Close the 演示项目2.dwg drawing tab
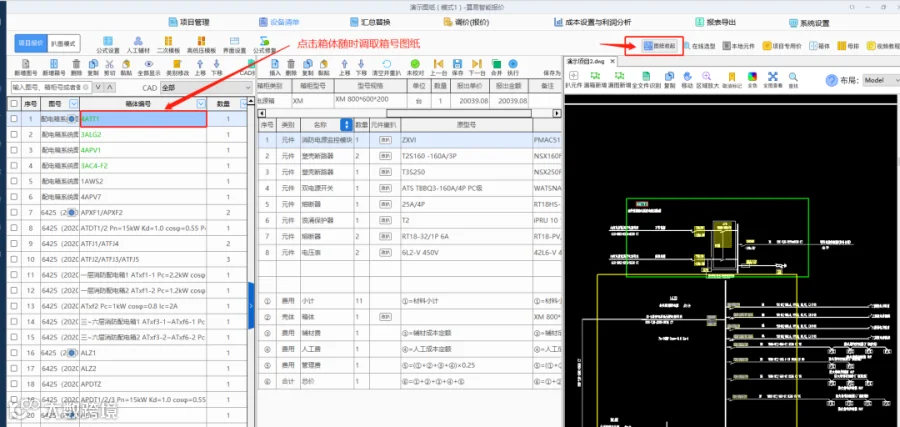 pyautogui.click(x=612, y=61)
